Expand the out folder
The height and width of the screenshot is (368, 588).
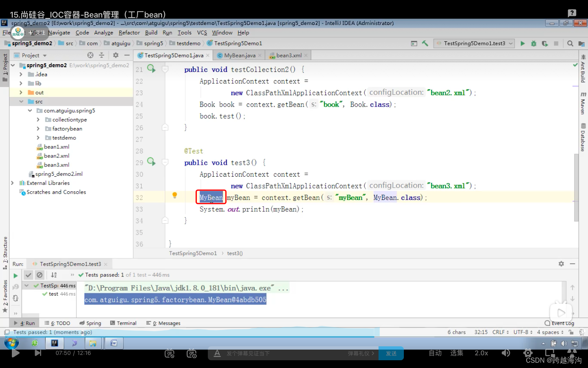click(x=21, y=92)
